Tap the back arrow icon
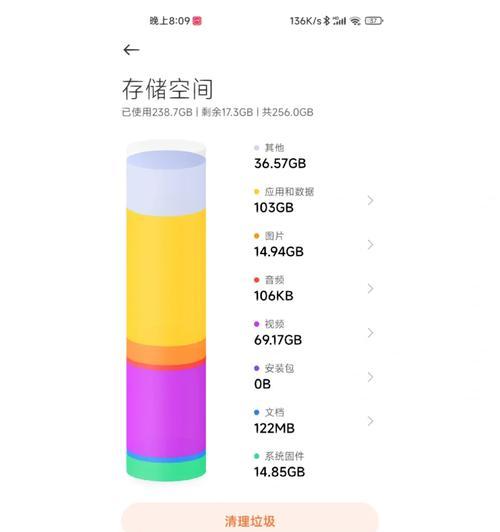Screen dimensions: 500x532 [x=131, y=50]
